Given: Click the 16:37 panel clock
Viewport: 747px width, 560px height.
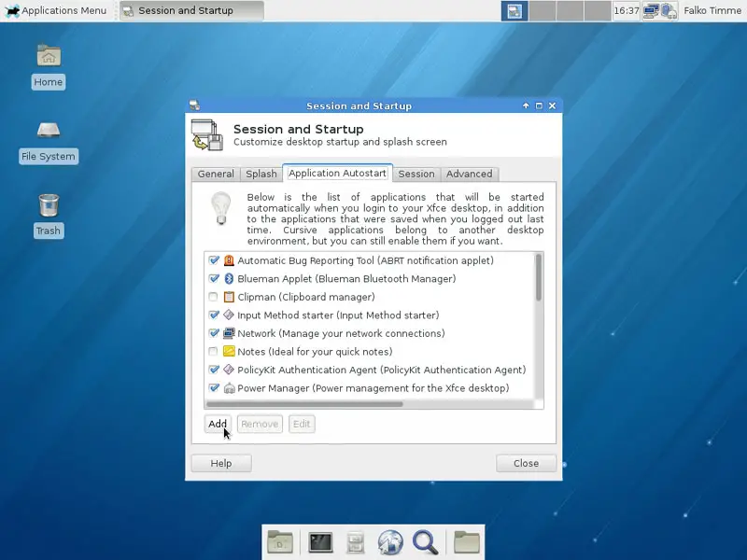Looking at the screenshot, I should (x=626, y=10).
